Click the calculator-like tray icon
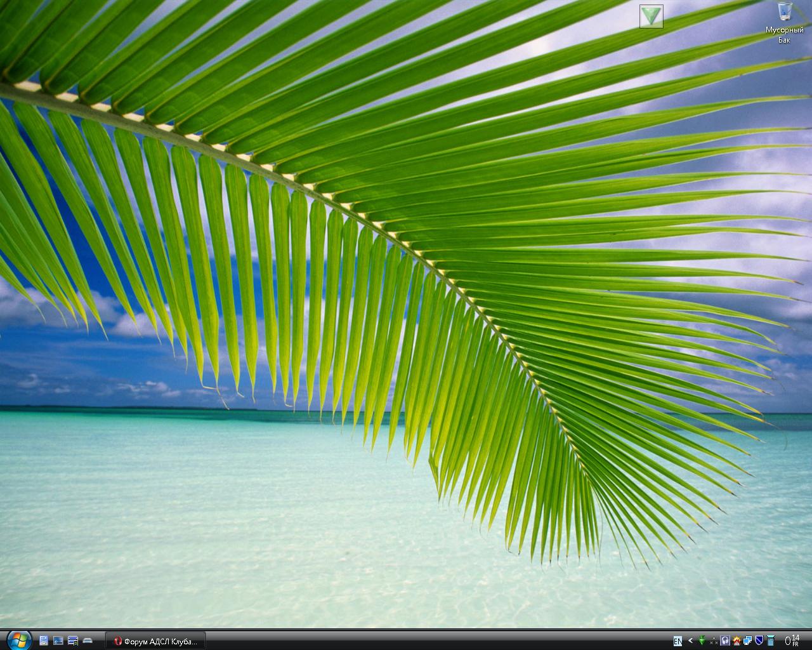The image size is (812, 650). (x=770, y=641)
